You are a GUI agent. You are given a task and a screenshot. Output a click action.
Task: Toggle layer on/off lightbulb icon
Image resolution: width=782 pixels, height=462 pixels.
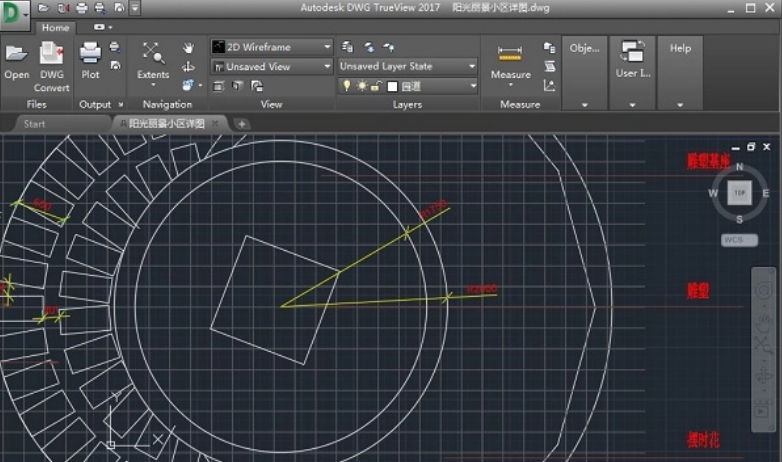[x=347, y=86]
